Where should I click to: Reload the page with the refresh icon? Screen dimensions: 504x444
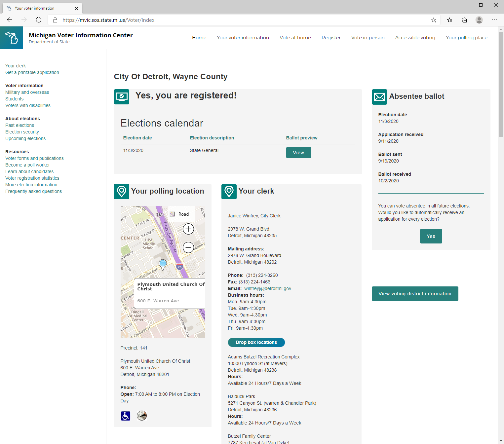pyautogui.click(x=39, y=20)
